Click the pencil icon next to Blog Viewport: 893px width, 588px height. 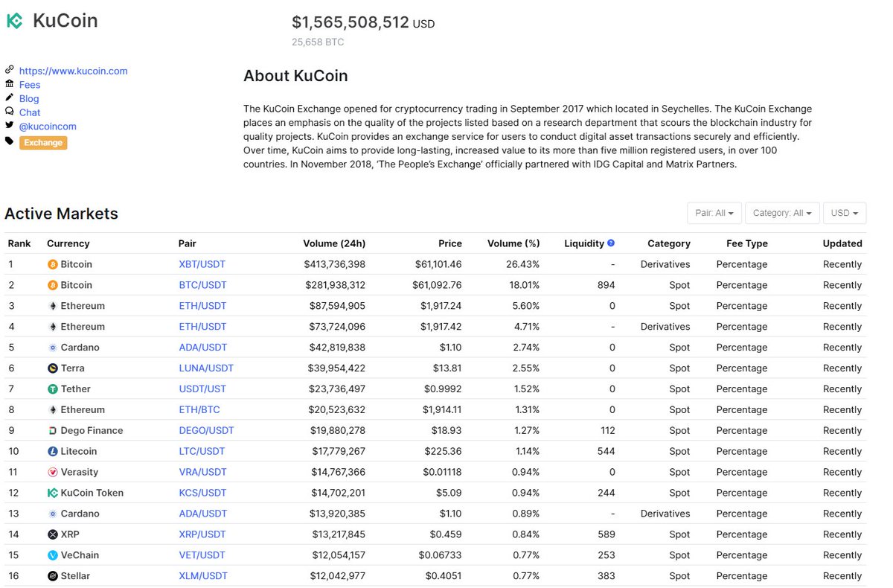[x=10, y=98]
